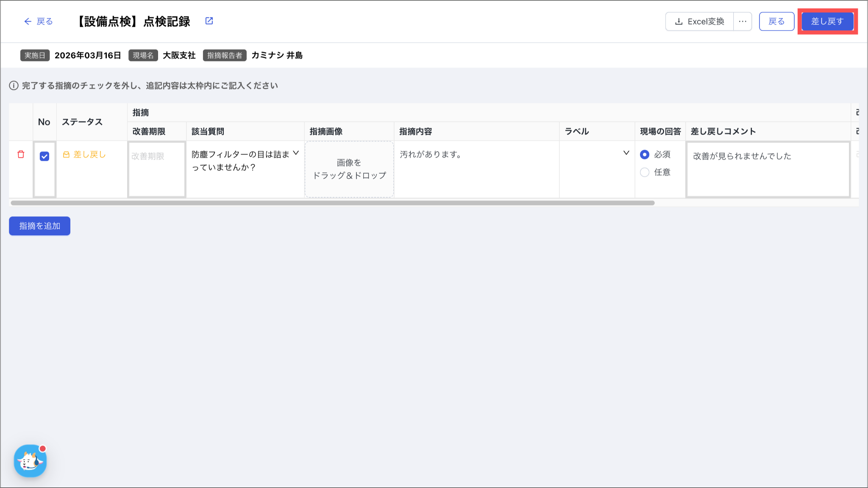Screen dimensions: 868x488
Task: Select the 任意 radio option
Action: (645, 172)
